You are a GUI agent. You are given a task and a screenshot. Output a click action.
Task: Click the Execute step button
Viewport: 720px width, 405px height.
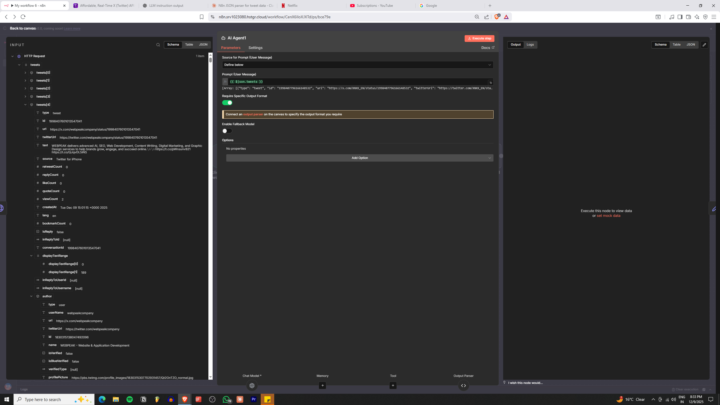click(479, 39)
